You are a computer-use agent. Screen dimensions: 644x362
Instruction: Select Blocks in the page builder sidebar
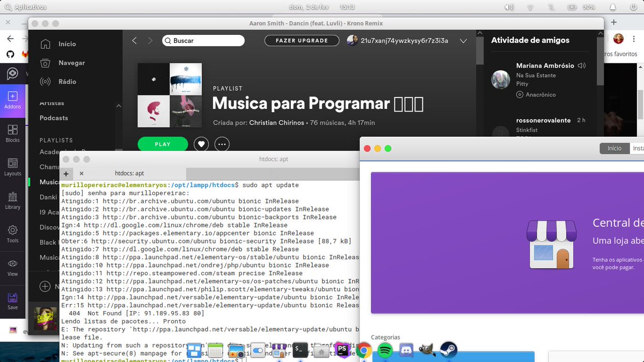[x=12, y=134]
